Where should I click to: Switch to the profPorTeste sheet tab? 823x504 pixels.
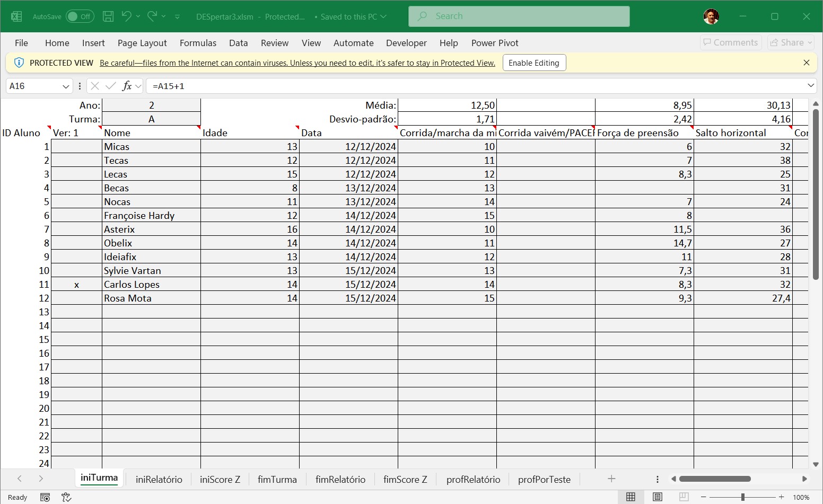[x=545, y=479]
